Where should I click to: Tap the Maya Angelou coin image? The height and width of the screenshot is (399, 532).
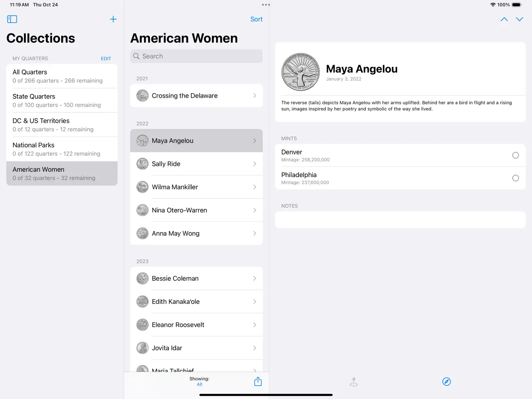click(x=301, y=72)
